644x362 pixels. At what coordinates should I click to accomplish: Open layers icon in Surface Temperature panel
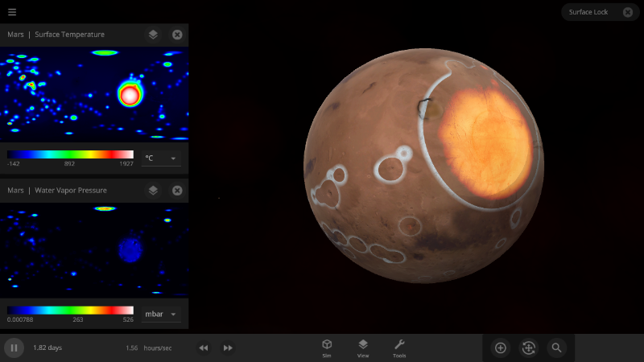coord(153,35)
